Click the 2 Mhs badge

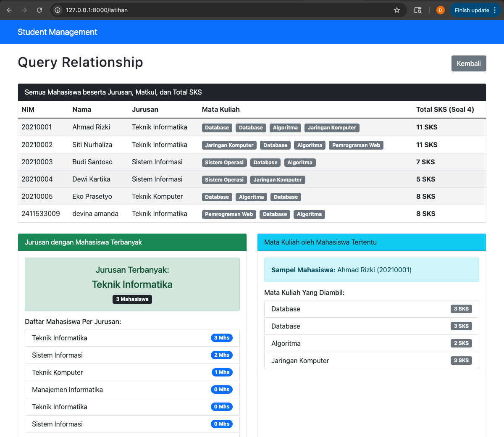point(222,355)
